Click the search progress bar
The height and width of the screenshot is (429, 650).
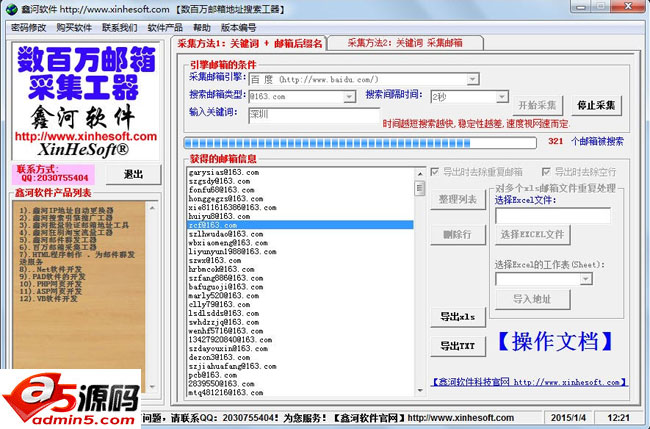360,143
